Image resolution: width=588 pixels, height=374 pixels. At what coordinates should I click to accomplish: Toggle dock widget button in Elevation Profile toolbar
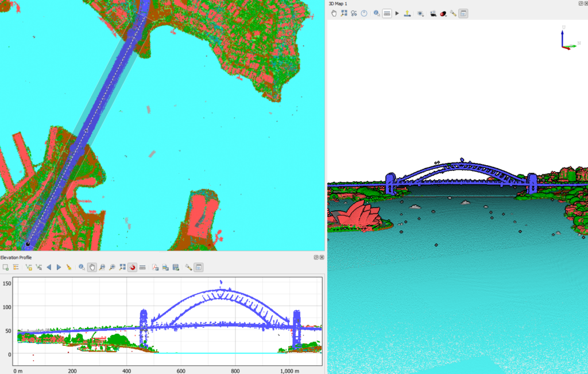(199, 267)
